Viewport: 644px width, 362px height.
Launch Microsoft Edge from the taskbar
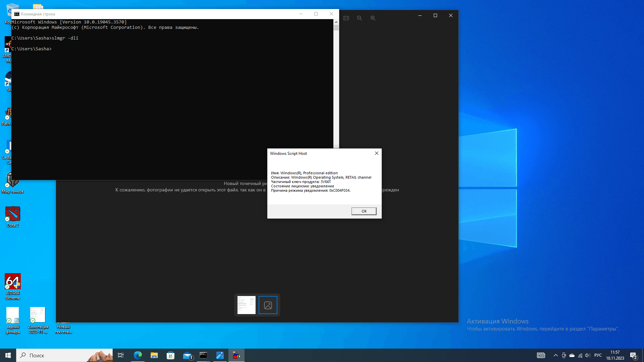coord(138,355)
